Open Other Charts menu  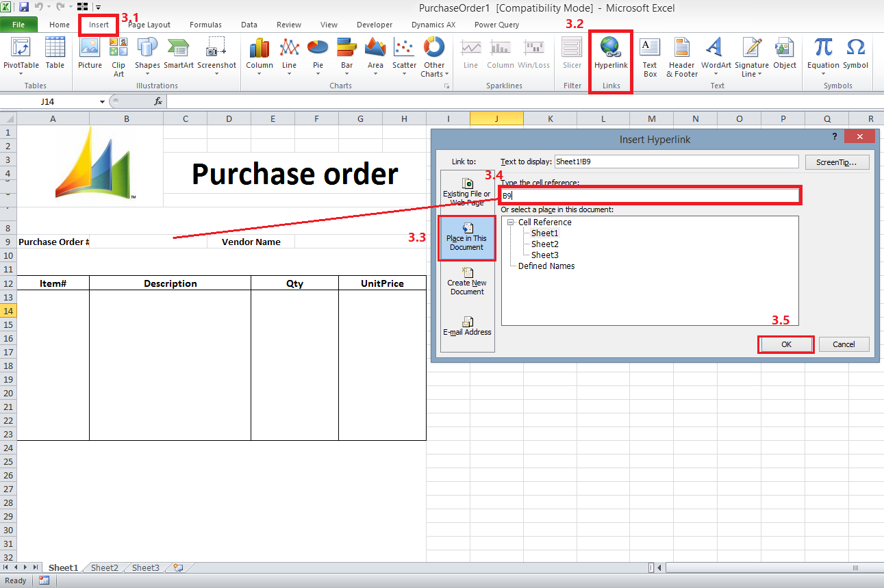click(x=434, y=56)
